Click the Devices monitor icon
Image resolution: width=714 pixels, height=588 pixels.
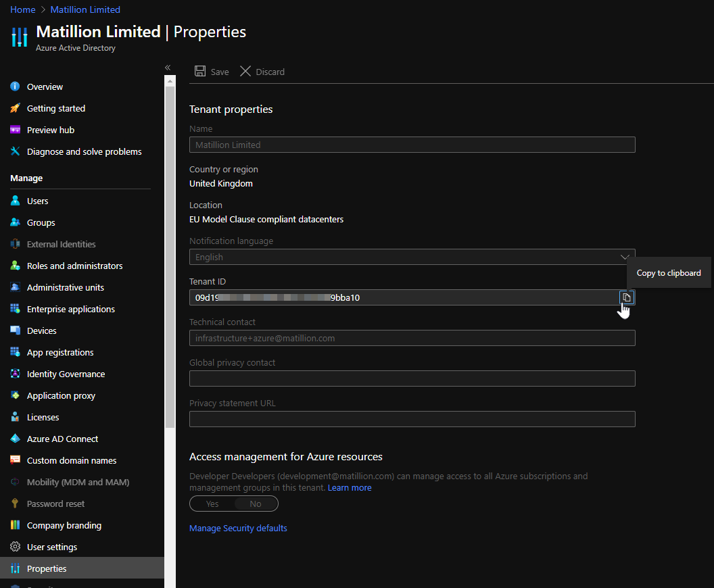point(15,330)
